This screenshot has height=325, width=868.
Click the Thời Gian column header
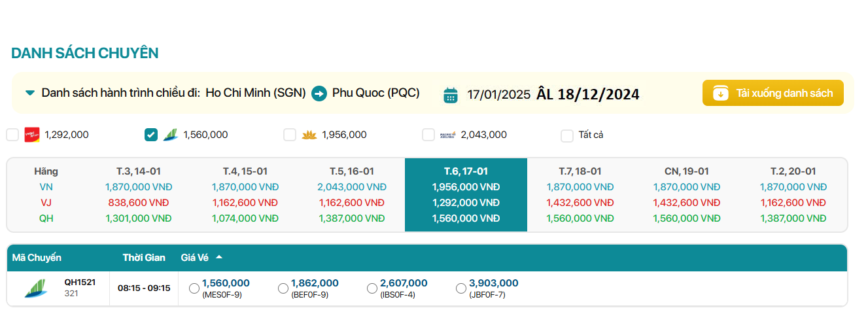pyautogui.click(x=144, y=258)
